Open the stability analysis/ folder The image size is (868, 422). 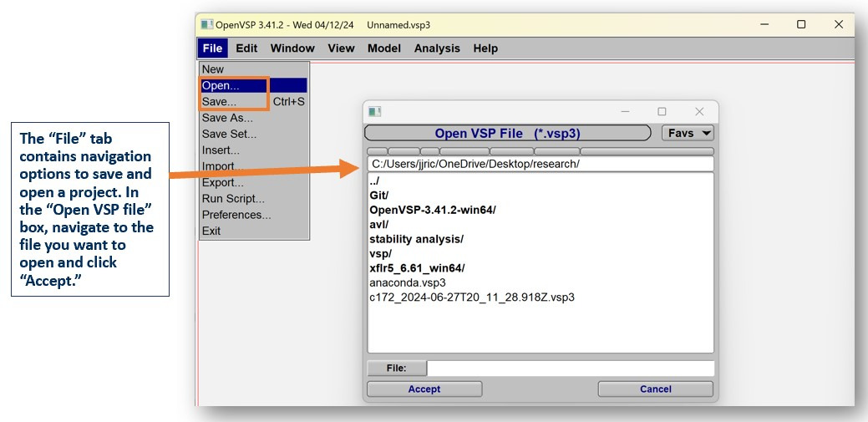click(x=416, y=239)
